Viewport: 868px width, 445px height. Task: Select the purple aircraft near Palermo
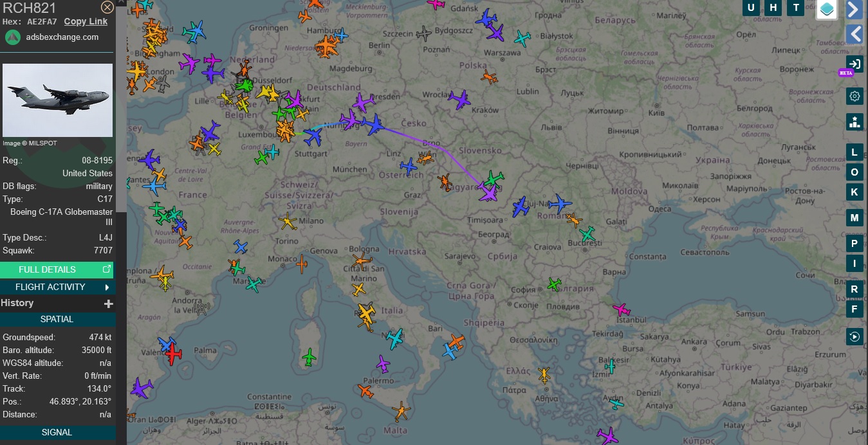coord(383,365)
